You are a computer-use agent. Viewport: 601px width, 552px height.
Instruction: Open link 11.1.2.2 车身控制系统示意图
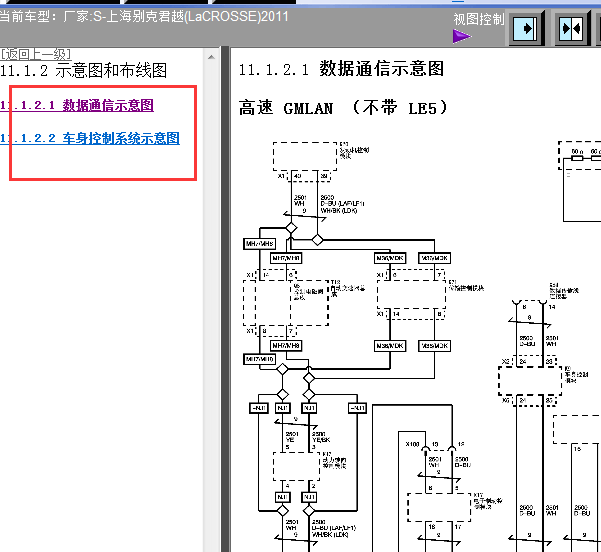(x=90, y=138)
